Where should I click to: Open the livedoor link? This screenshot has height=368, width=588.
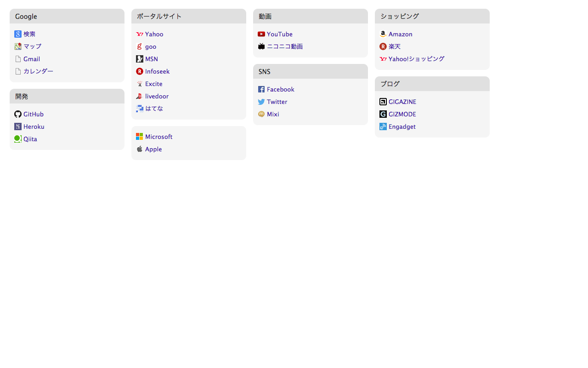157,96
